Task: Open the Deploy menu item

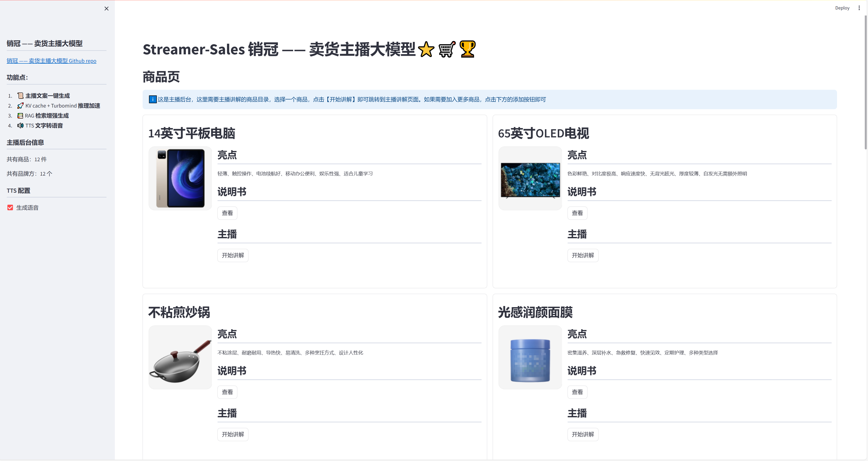Action: tap(842, 8)
